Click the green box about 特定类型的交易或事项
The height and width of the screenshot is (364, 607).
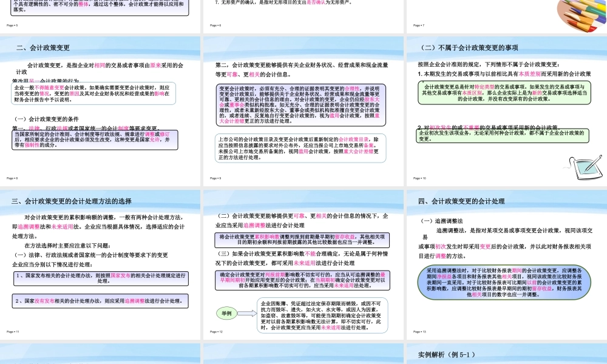tap(504, 93)
